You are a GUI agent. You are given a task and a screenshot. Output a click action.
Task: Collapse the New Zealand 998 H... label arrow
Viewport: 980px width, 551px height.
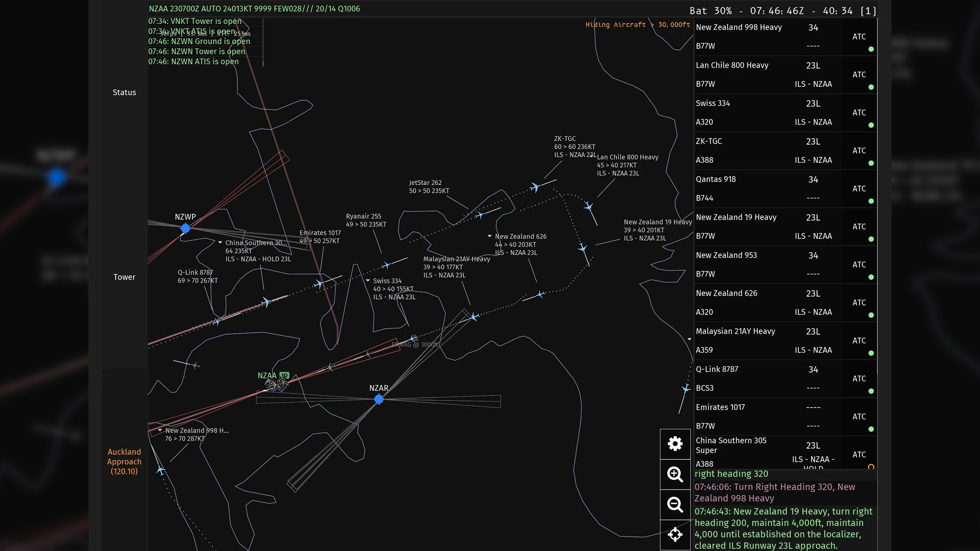coord(160,430)
